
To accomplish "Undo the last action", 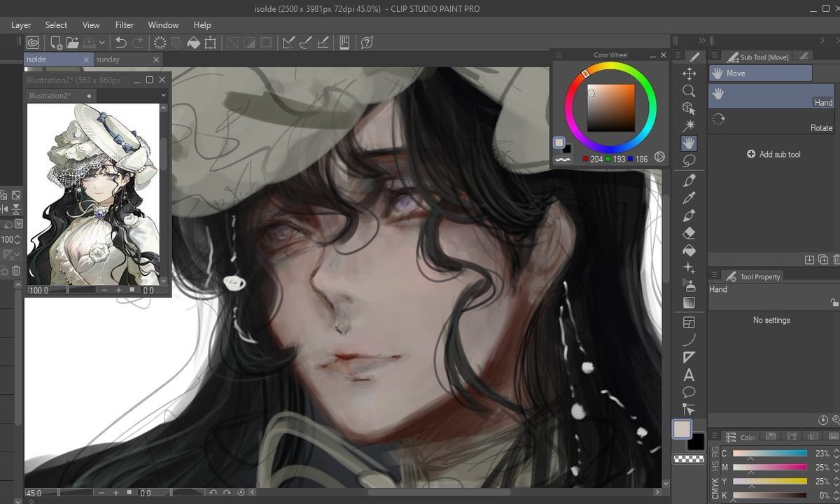I will 120,43.
